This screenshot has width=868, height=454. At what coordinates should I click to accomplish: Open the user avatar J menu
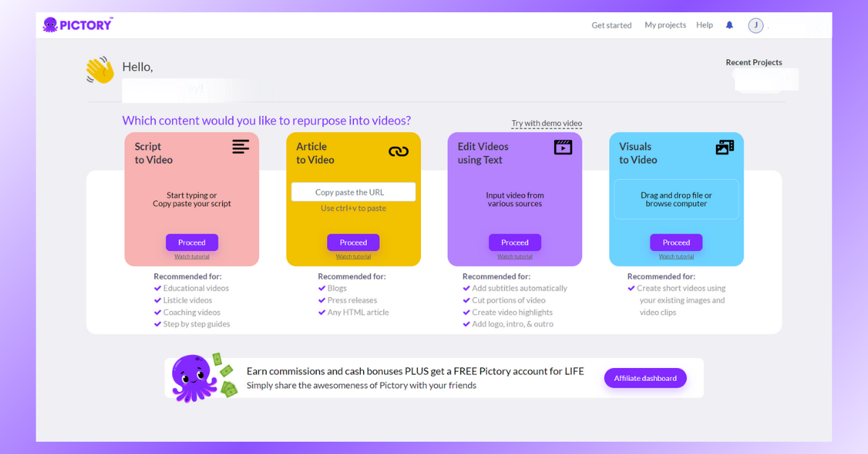[756, 25]
